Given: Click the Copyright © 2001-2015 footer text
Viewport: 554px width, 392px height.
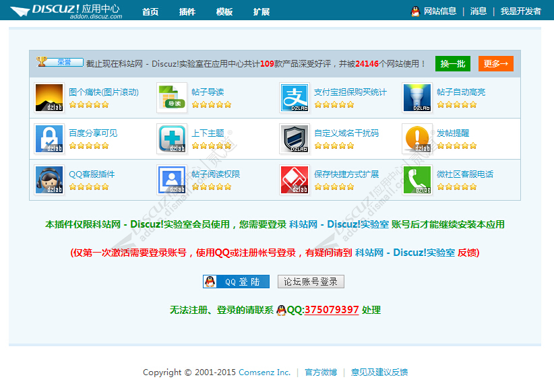Looking at the screenshot, I should click(x=189, y=372).
